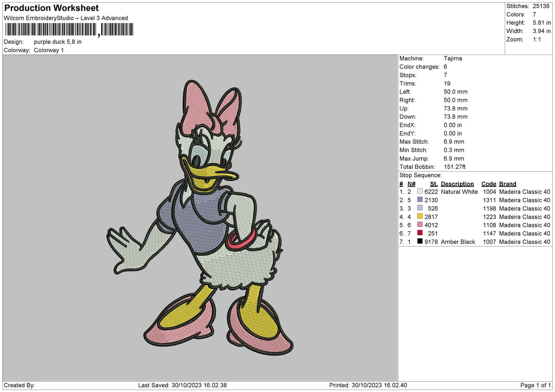Click the Daisy Duck embroidery preview
The width and height of the screenshot is (555, 392).
(201, 217)
